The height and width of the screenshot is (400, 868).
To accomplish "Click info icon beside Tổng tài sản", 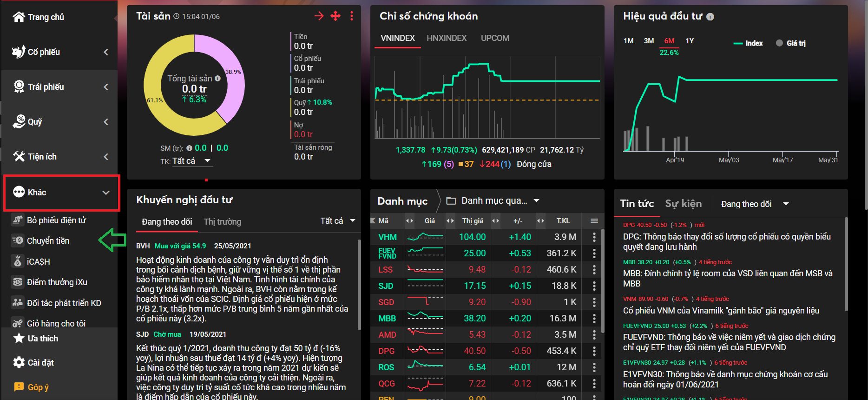I will point(217,79).
